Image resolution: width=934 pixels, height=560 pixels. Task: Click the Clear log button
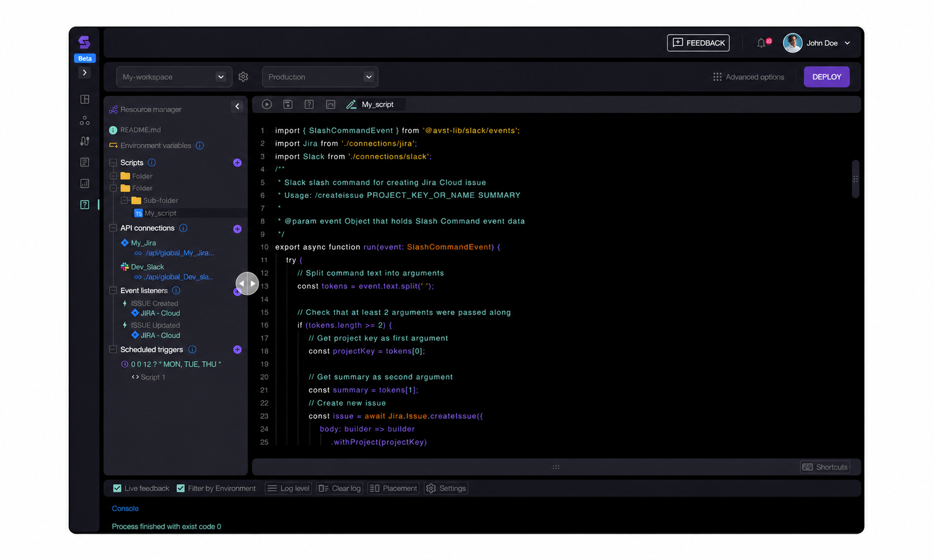pos(340,488)
